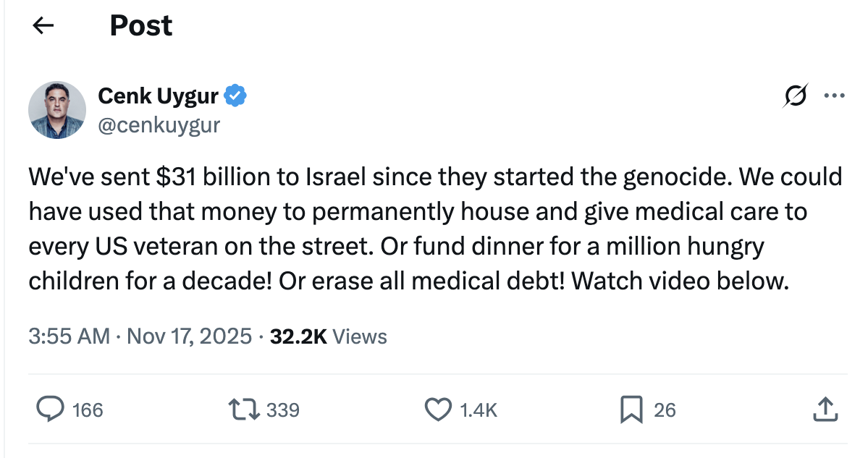Click the blue verified badge
The width and height of the screenshot is (868, 458).
tap(236, 95)
